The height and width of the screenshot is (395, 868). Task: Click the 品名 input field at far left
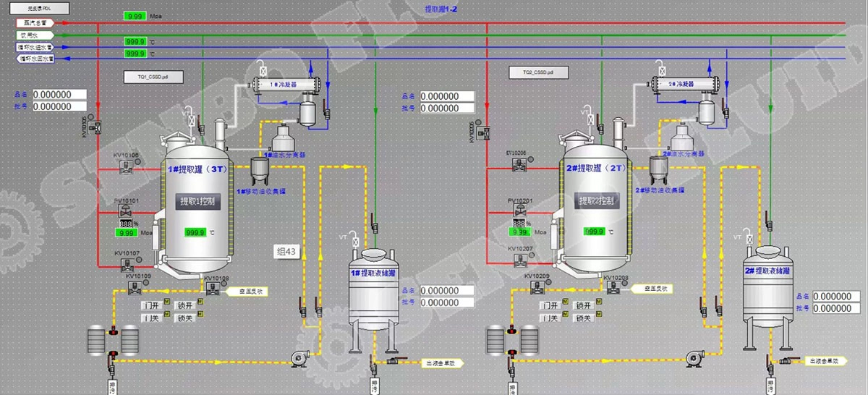[59, 95]
